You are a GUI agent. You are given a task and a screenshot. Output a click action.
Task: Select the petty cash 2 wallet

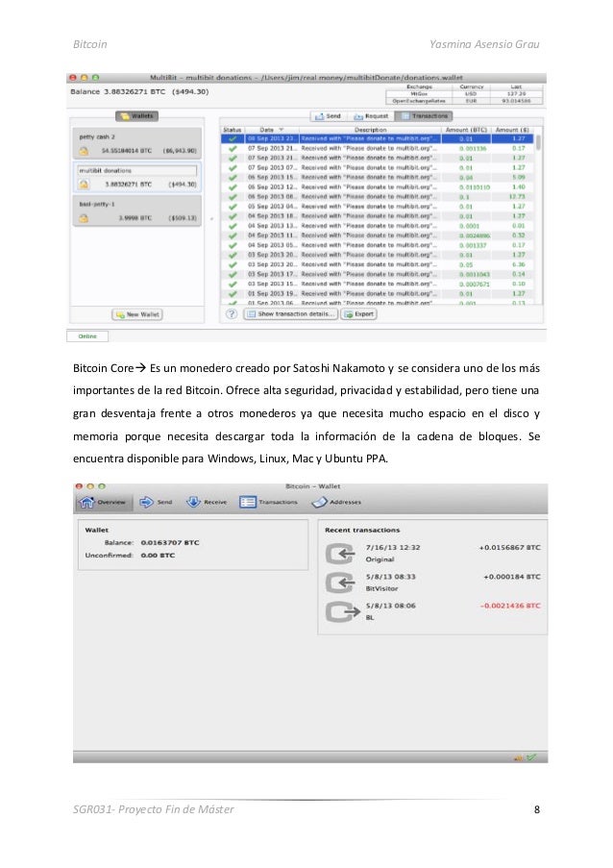click(136, 143)
